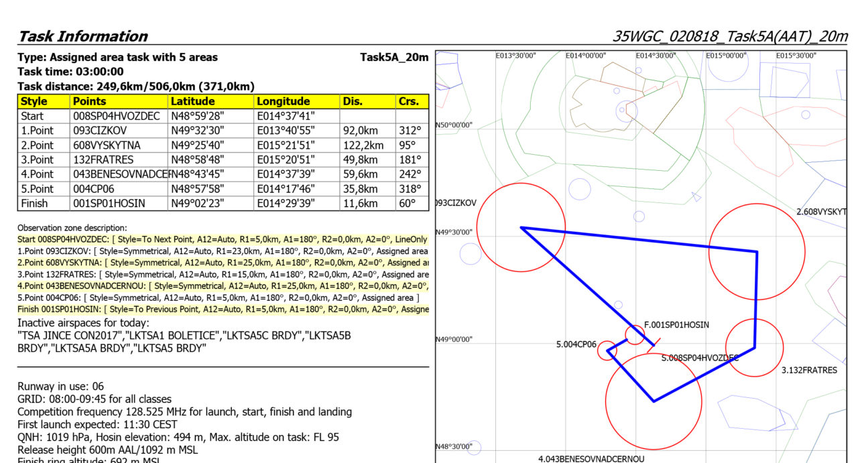Click the 001SP01HOSIN finish point cell
Image resolution: width=868 pixels, height=463 pixels.
(x=109, y=203)
